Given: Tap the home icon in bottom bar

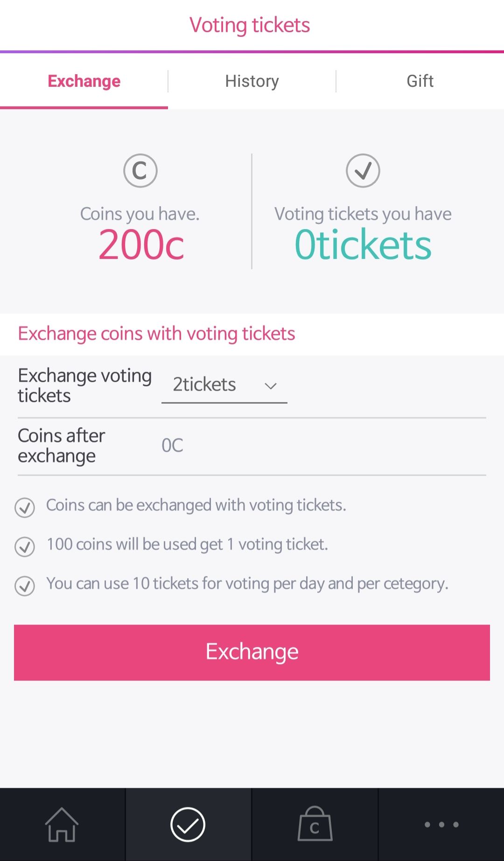Looking at the screenshot, I should pos(62,825).
